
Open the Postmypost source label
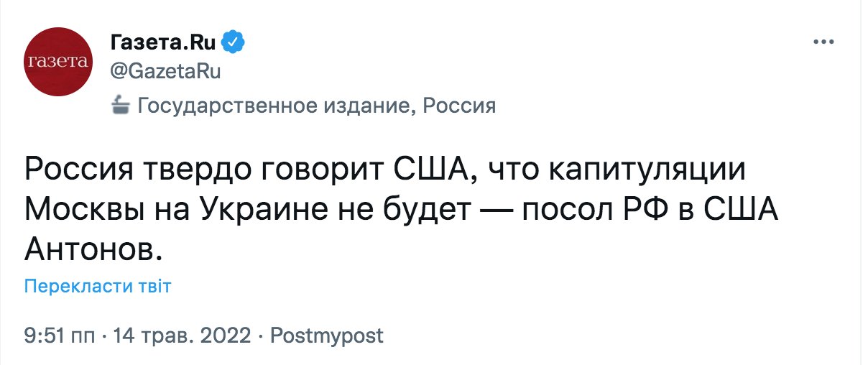coord(325,336)
